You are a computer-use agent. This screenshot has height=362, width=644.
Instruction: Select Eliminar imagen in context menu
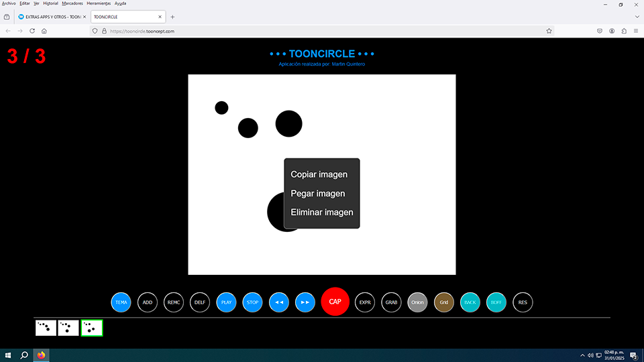click(321, 212)
